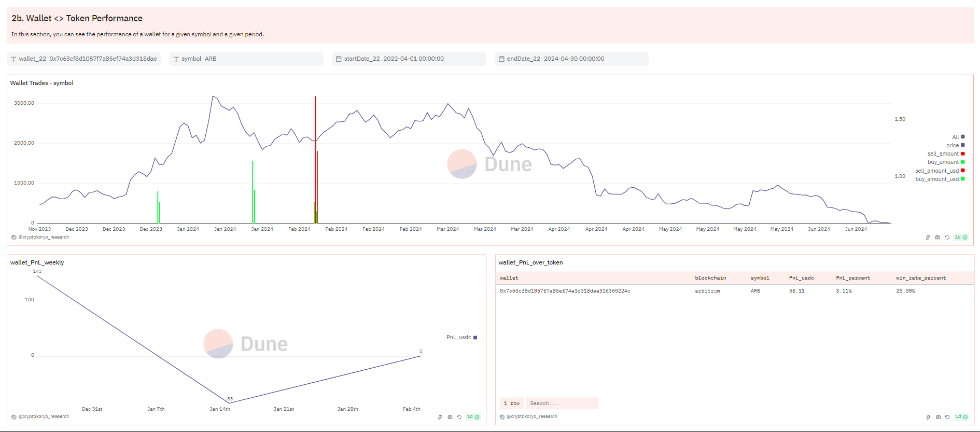
Task: Click the ARB symbol table cell
Action: [755, 291]
